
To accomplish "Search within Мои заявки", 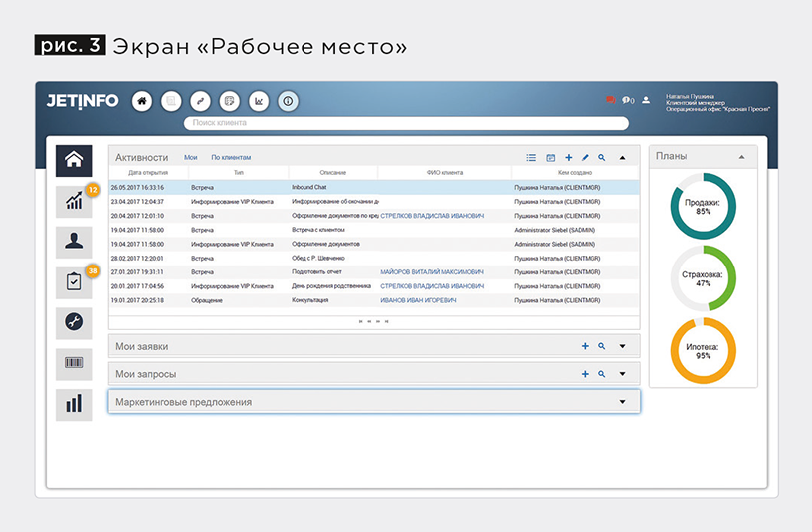I will click(x=602, y=346).
